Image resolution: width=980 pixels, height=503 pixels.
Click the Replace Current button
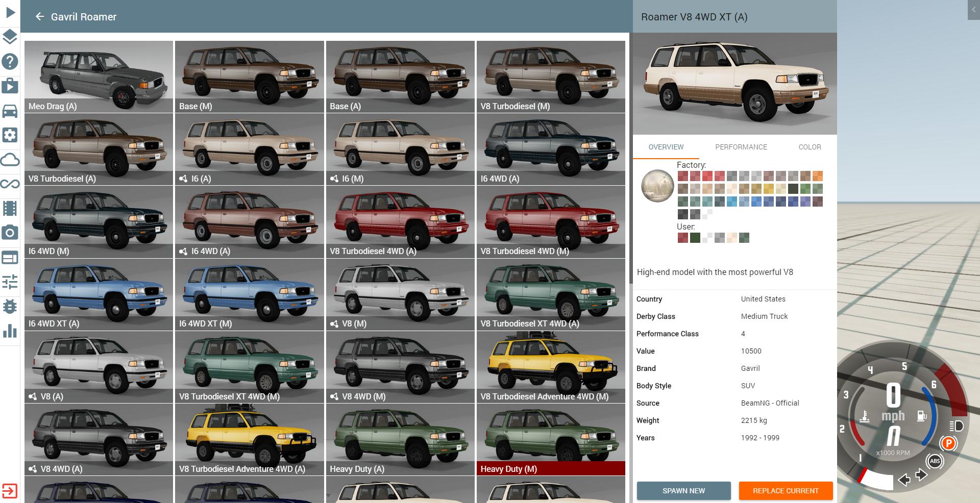coord(786,491)
